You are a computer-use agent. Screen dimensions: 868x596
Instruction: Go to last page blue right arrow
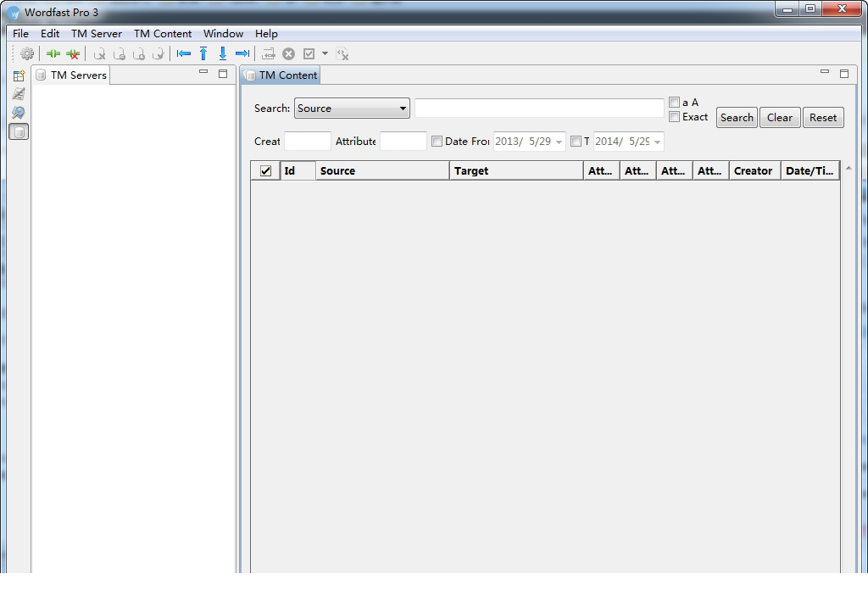pyautogui.click(x=242, y=53)
